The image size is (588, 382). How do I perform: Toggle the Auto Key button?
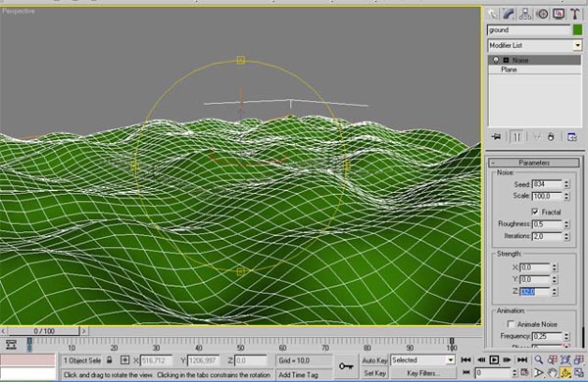click(374, 360)
